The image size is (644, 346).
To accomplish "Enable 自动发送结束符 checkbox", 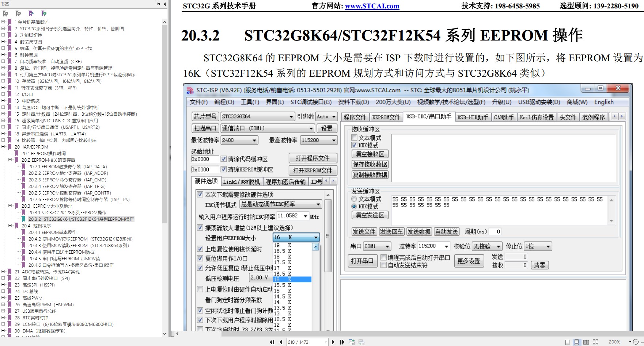I will pos(383,265).
